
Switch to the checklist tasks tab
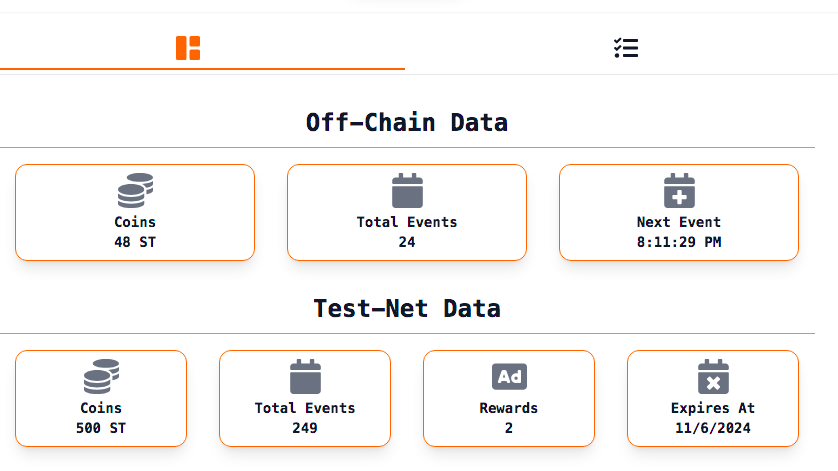[x=626, y=48]
